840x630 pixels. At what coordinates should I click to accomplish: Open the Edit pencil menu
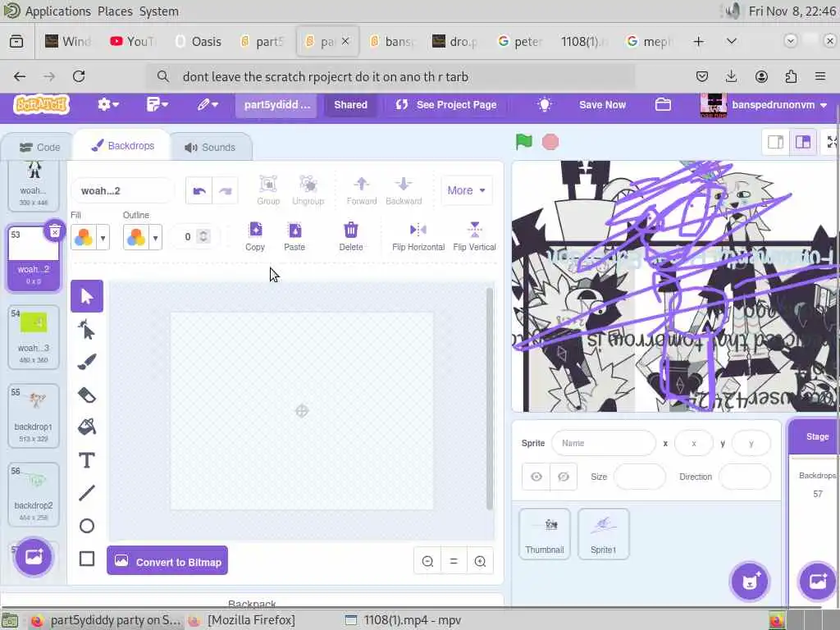208,104
